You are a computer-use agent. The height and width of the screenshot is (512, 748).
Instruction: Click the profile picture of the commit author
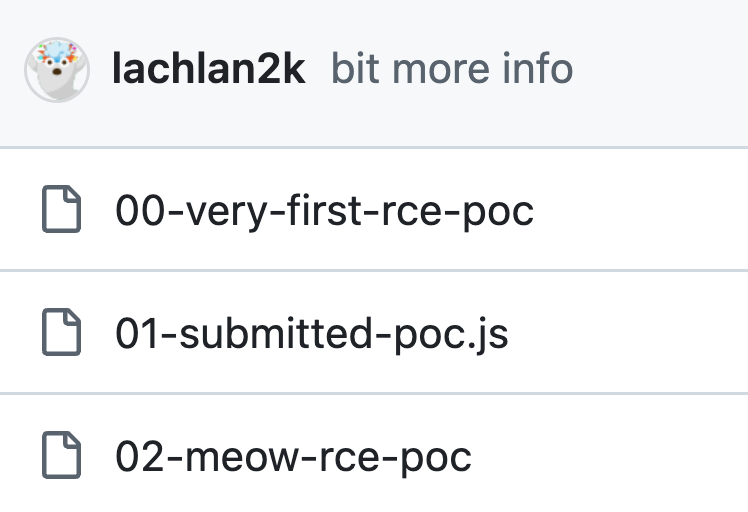point(58,70)
